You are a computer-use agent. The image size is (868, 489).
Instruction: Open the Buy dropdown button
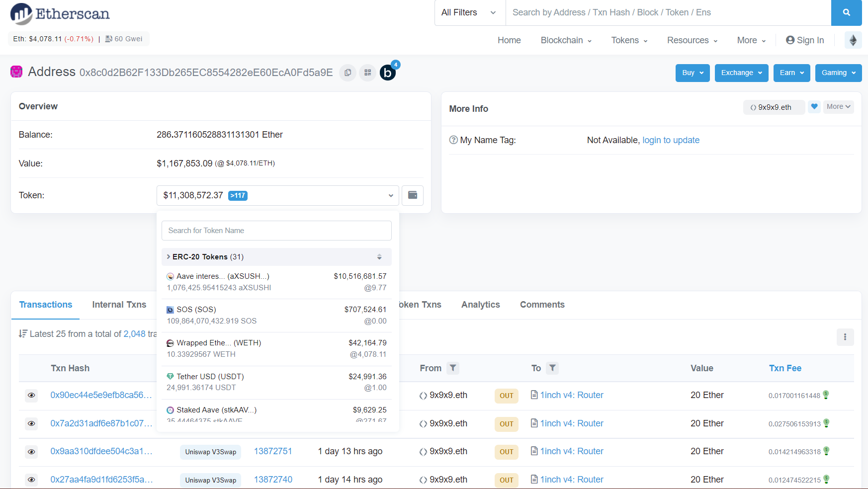pos(693,73)
